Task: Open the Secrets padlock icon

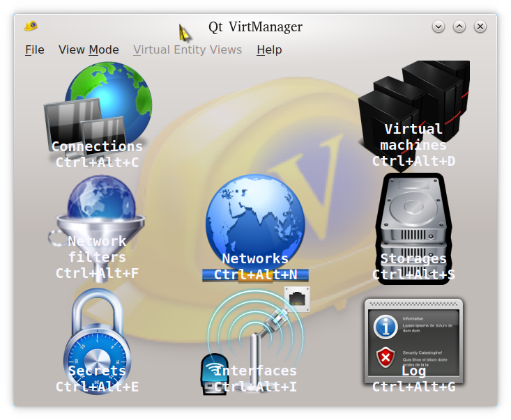Action: (x=97, y=341)
